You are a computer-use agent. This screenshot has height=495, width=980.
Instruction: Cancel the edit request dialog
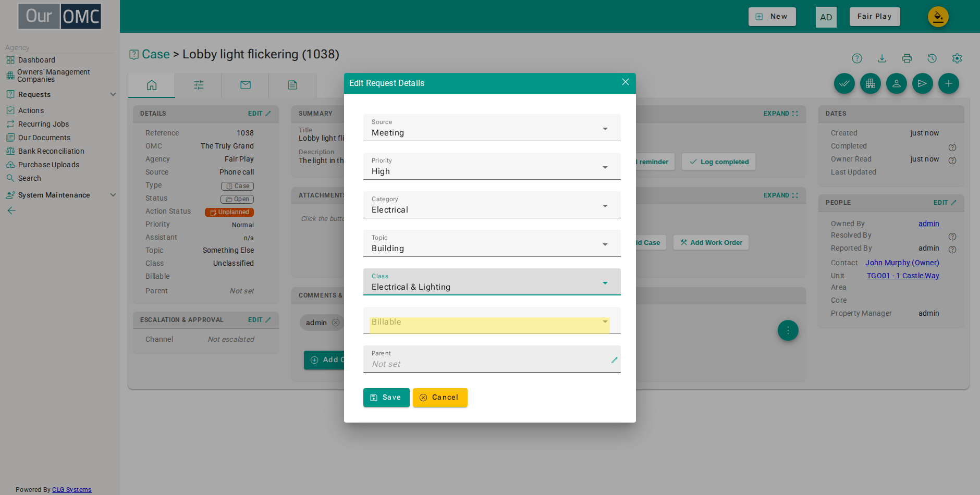440,398
